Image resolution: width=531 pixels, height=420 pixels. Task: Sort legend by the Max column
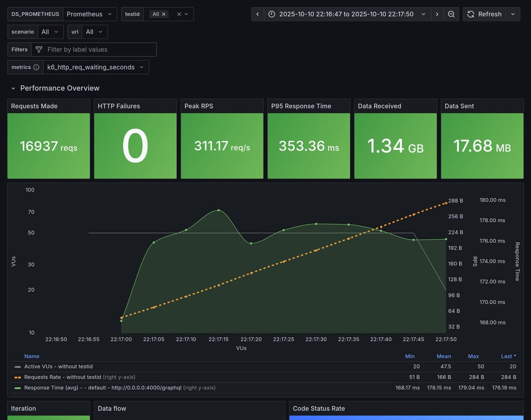(473, 356)
